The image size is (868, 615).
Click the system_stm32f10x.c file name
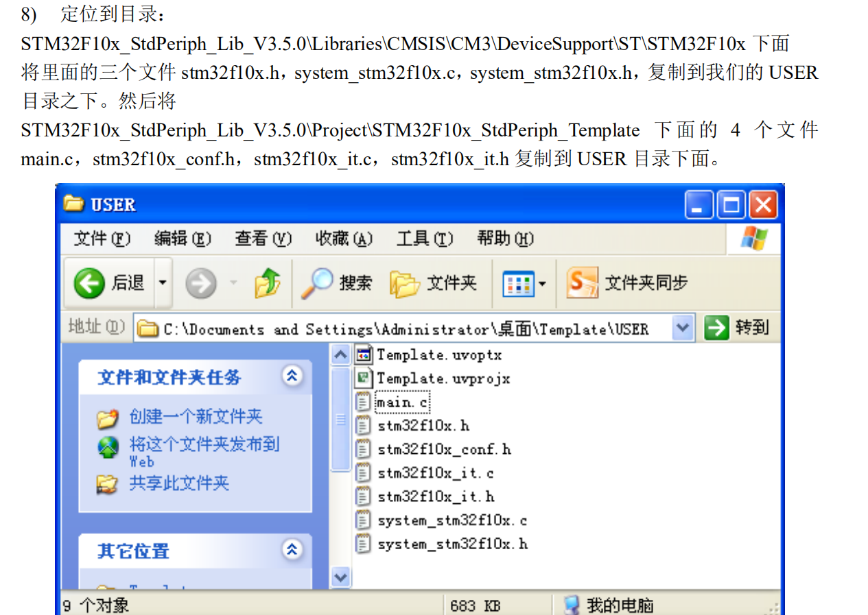pyautogui.click(x=452, y=521)
